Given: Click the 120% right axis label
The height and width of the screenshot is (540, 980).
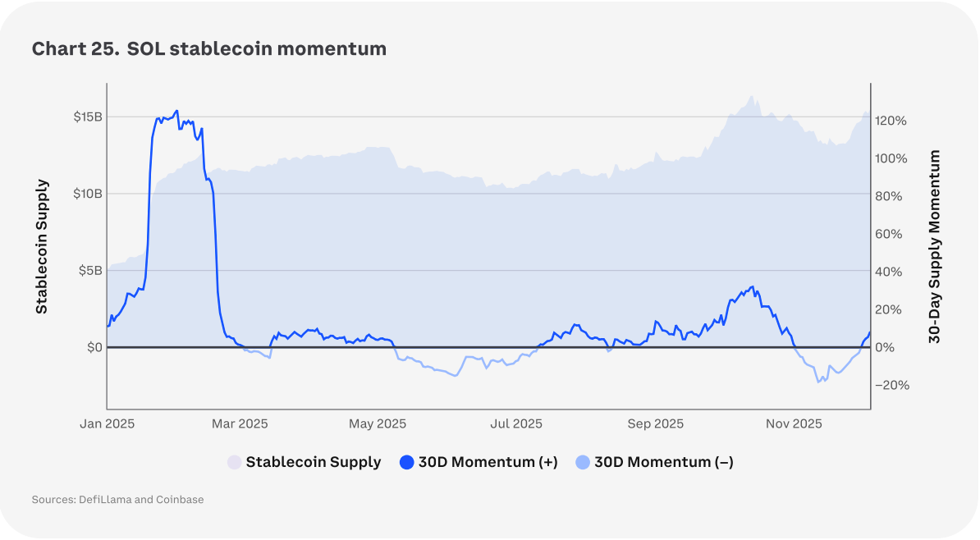Looking at the screenshot, I should [x=891, y=121].
